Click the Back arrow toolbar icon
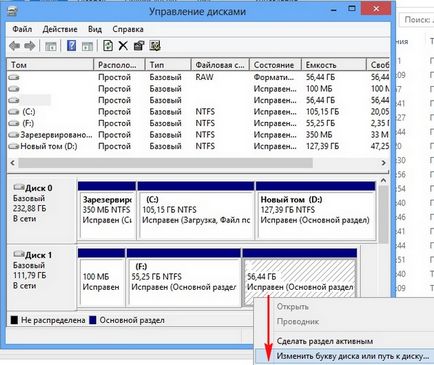 pyautogui.click(x=14, y=46)
